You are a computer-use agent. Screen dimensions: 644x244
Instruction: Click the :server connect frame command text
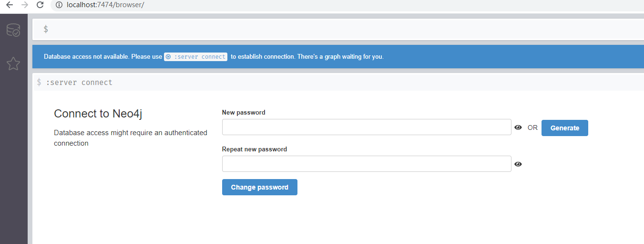click(x=79, y=83)
